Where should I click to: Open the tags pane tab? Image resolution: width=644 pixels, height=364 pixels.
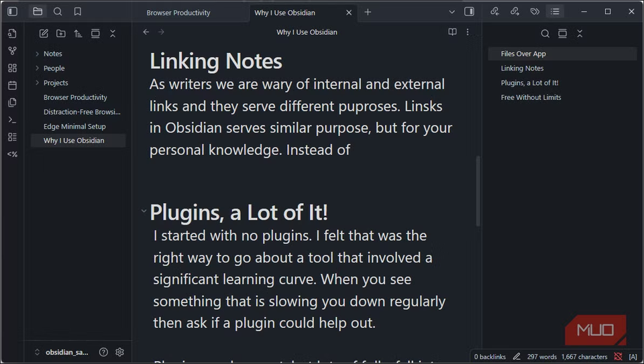pos(535,11)
